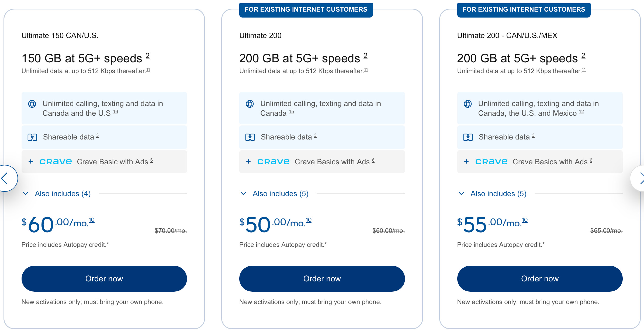The image size is (644, 334).
Task: Click Crave logo in Ultimate 200 CAN/U.S./MEX plan
Action: (x=491, y=162)
